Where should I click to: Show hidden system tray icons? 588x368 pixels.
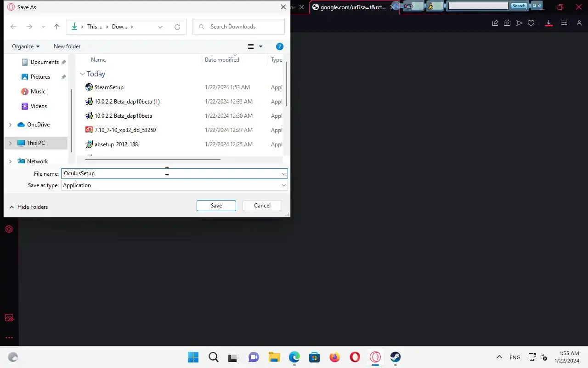click(x=499, y=357)
